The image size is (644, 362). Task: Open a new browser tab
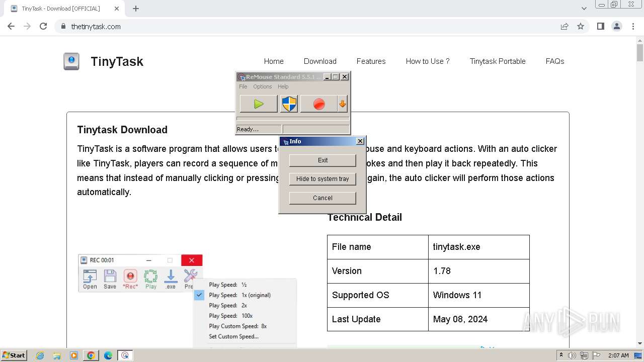(x=136, y=9)
